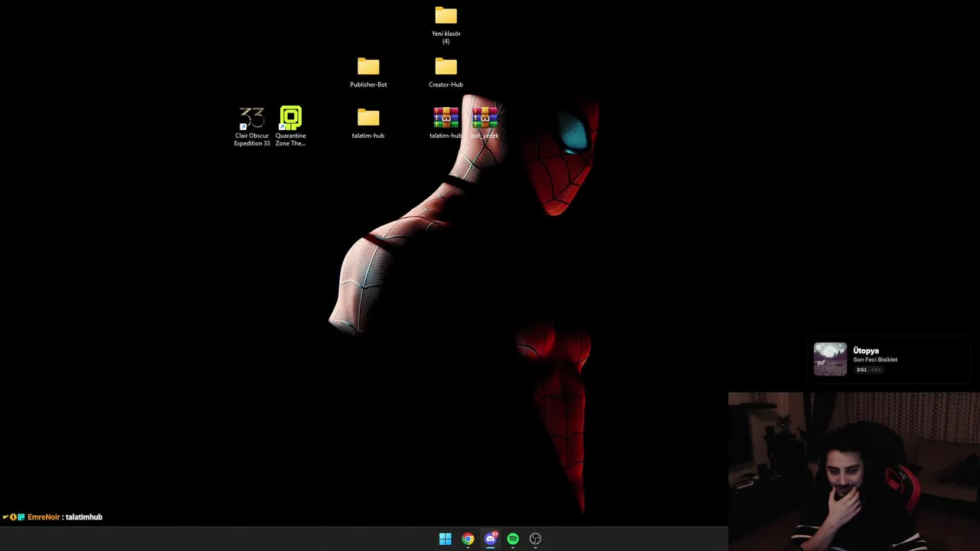The width and height of the screenshot is (980, 551).
Task: Click the Ütopya album cover thumbnail
Action: 830,359
